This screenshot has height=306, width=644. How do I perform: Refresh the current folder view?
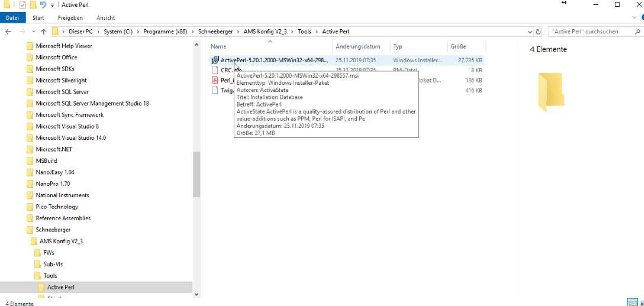(538, 32)
